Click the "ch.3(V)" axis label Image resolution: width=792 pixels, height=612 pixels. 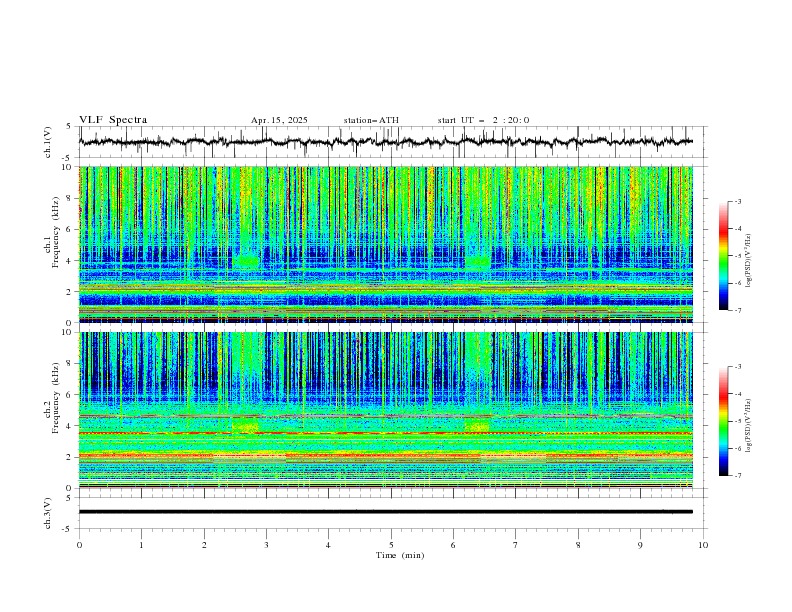(48, 513)
